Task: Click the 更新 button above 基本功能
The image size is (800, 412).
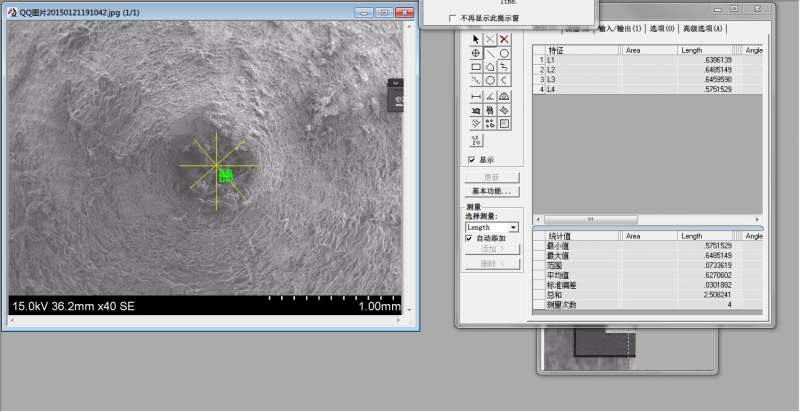Action: click(x=492, y=177)
